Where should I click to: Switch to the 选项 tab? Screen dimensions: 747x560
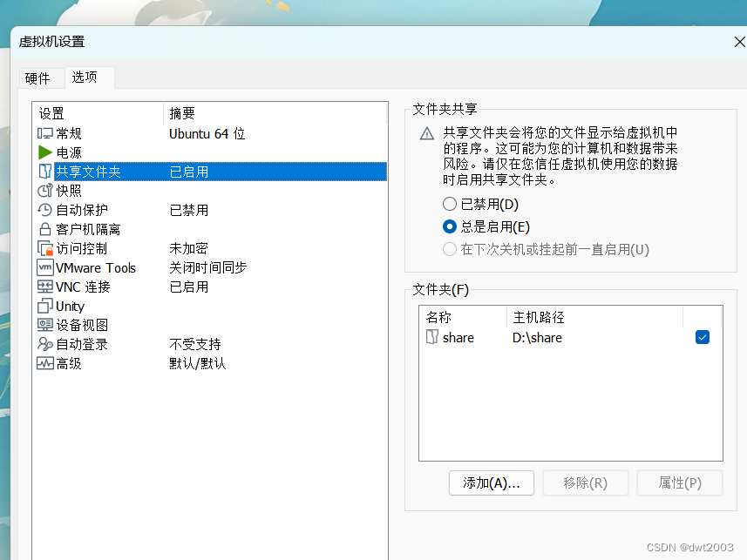tap(85, 78)
